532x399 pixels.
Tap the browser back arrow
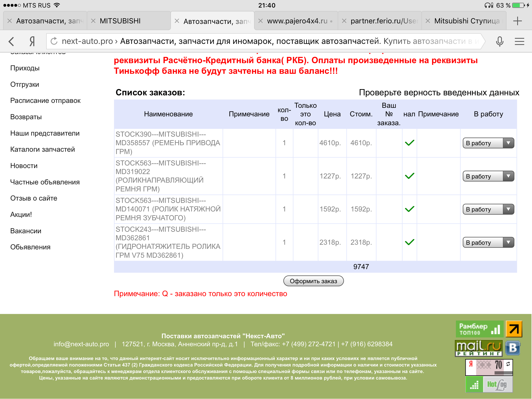(11, 41)
